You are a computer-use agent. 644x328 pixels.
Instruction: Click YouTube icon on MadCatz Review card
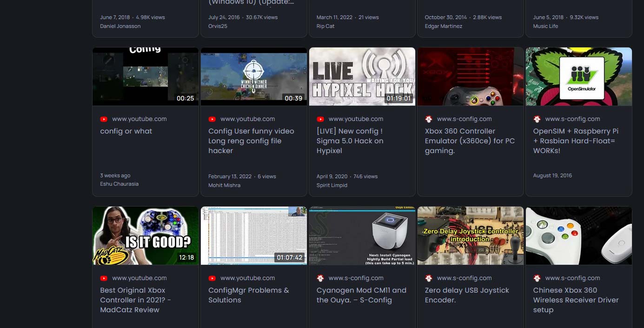(x=104, y=278)
